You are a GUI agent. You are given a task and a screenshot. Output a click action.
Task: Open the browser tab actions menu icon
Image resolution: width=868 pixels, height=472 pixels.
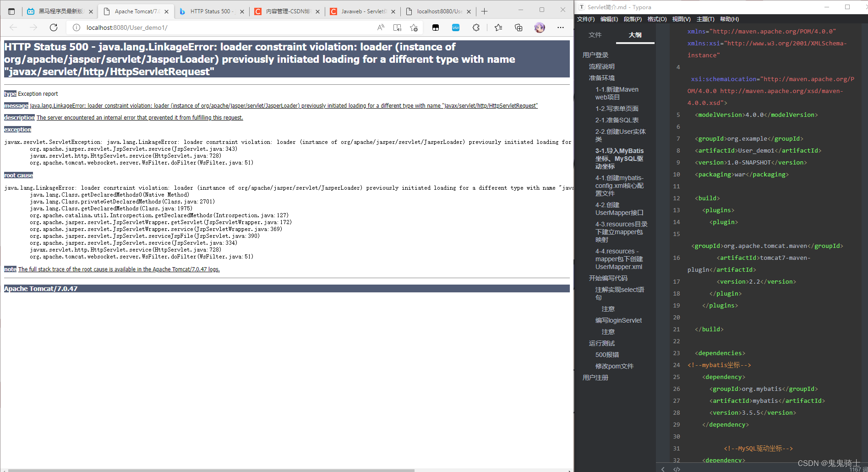11,11
